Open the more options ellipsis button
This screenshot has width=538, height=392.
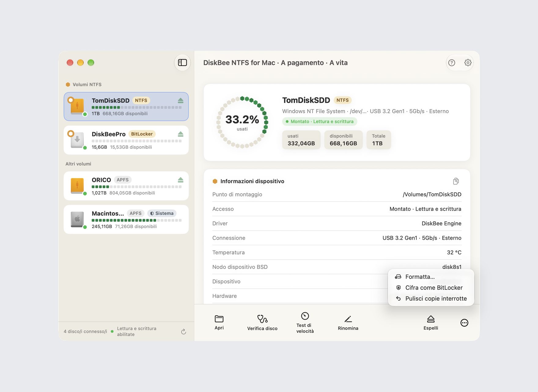click(464, 323)
